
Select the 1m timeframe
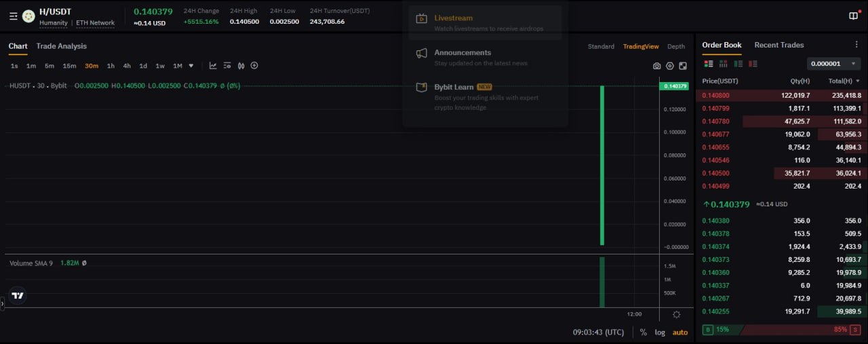[x=31, y=66]
